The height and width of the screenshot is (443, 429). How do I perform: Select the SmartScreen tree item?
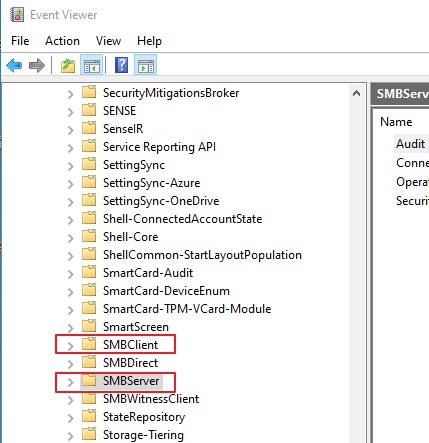click(x=136, y=327)
